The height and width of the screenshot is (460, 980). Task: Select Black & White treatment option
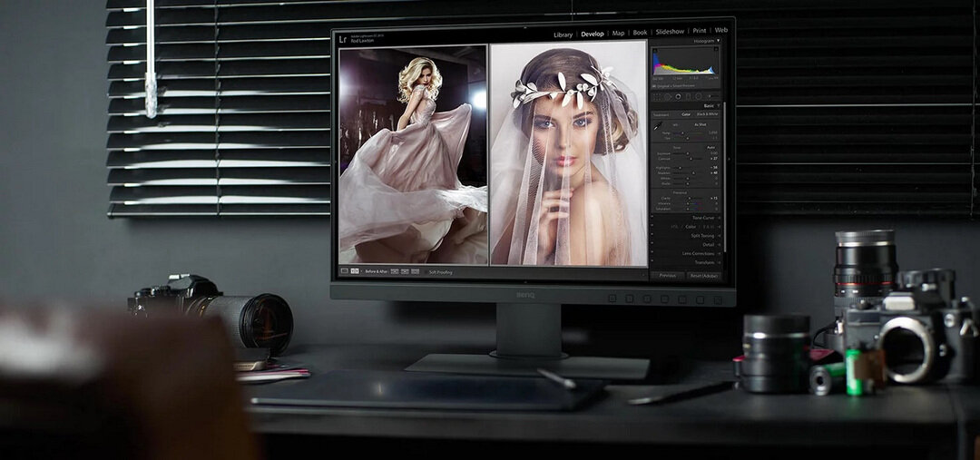[x=709, y=114]
